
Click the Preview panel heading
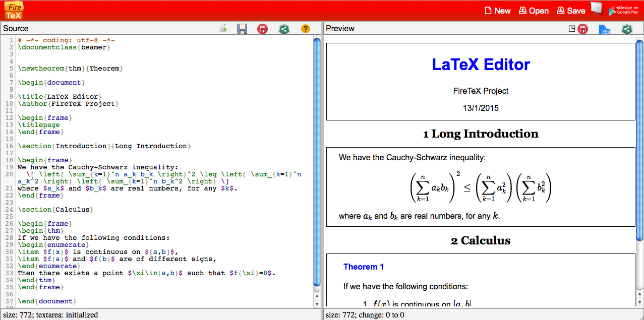tap(340, 29)
